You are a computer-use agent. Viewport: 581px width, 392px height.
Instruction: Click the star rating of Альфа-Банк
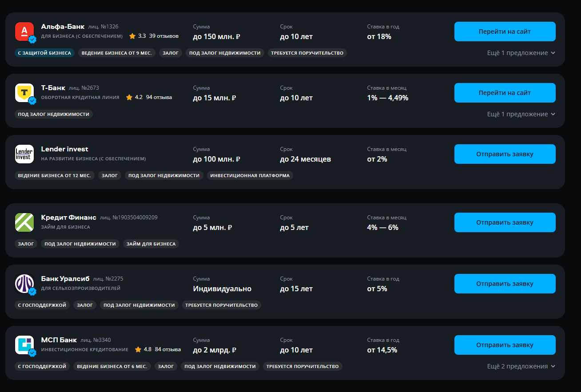[138, 36]
